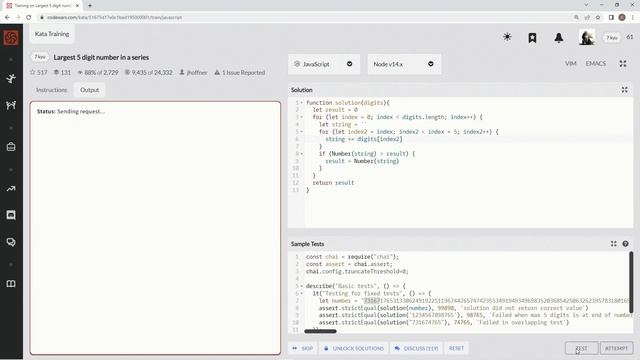Open the discussions bubbles sidebar icon

11,242
